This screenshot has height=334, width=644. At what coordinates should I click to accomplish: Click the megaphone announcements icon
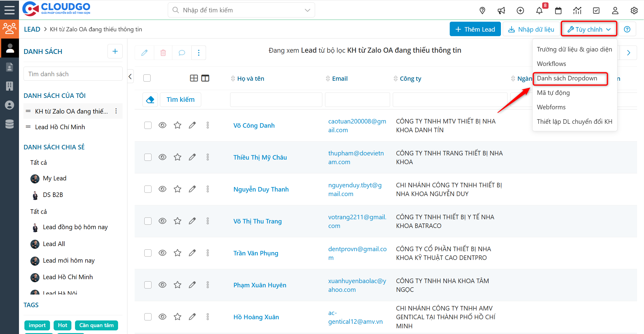[x=501, y=11]
